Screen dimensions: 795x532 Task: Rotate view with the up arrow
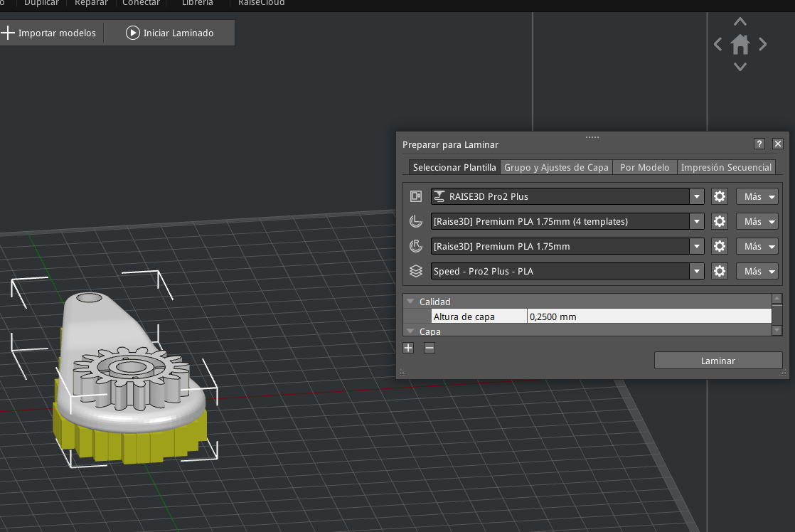pos(740,22)
